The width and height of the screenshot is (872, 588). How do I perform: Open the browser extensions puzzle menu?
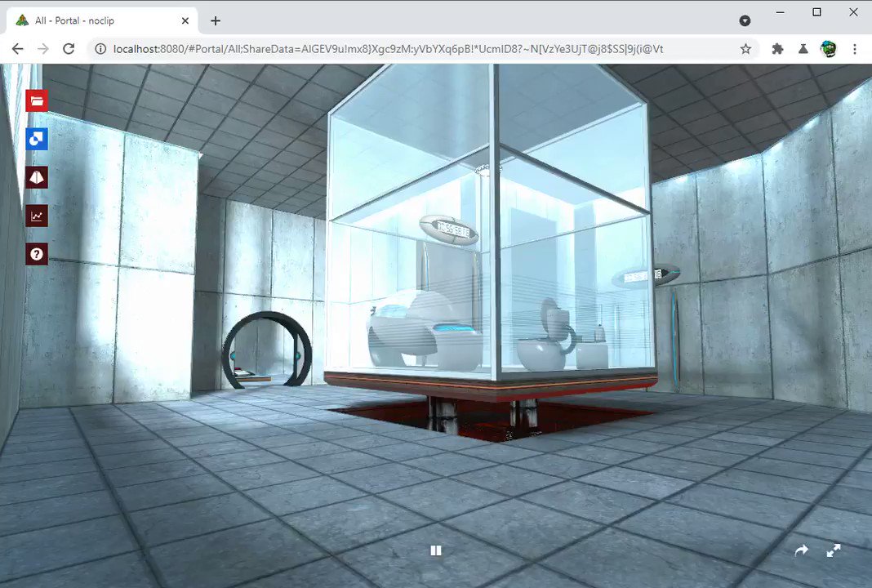pyautogui.click(x=777, y=49)
